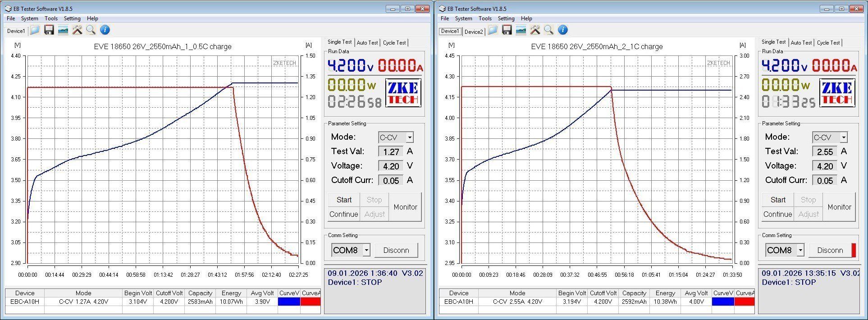
Task: Open the Tools menu in right window
Action: [485, 18]
